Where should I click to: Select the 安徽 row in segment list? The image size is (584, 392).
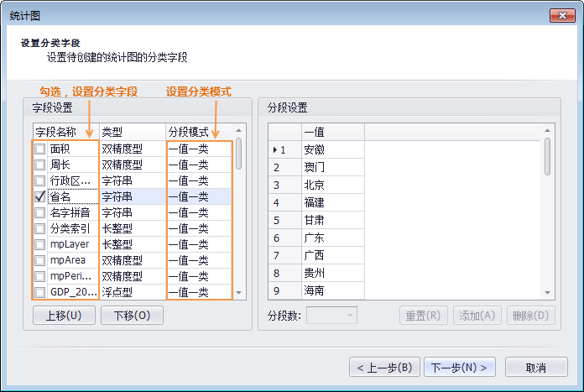coord(332,149)
